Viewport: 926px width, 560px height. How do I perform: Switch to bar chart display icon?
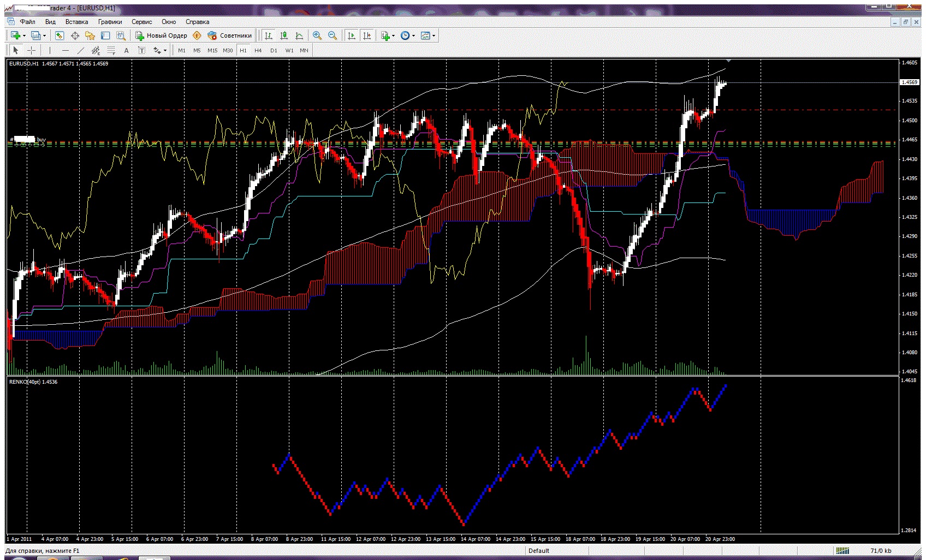click(269, 35)
